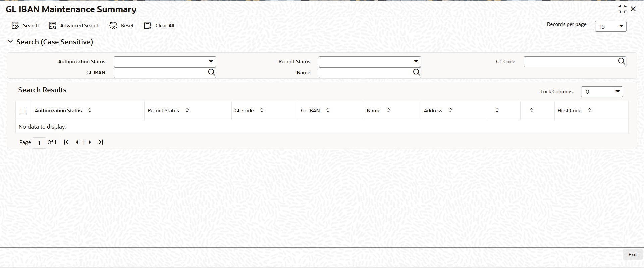Click the Search Results heading
Screen dimensions: 644x269
point(42,90)
